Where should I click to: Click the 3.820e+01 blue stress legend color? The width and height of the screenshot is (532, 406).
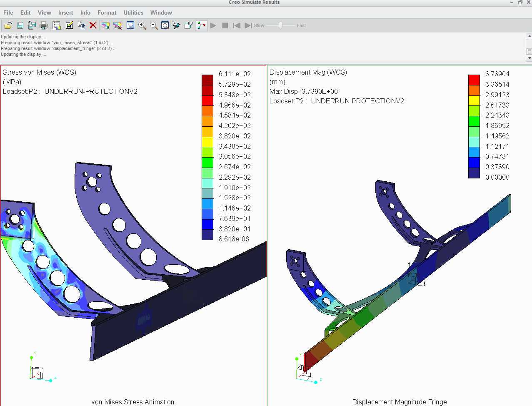[207, 224]
